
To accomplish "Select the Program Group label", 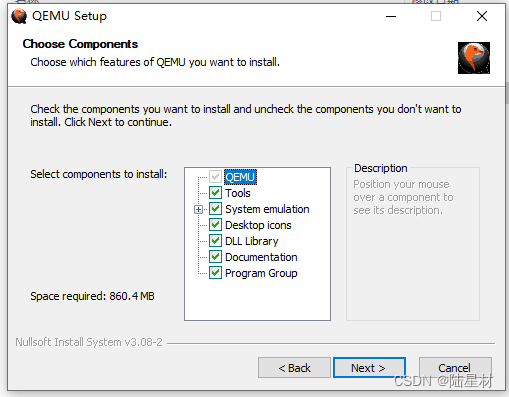I will 261,273.
